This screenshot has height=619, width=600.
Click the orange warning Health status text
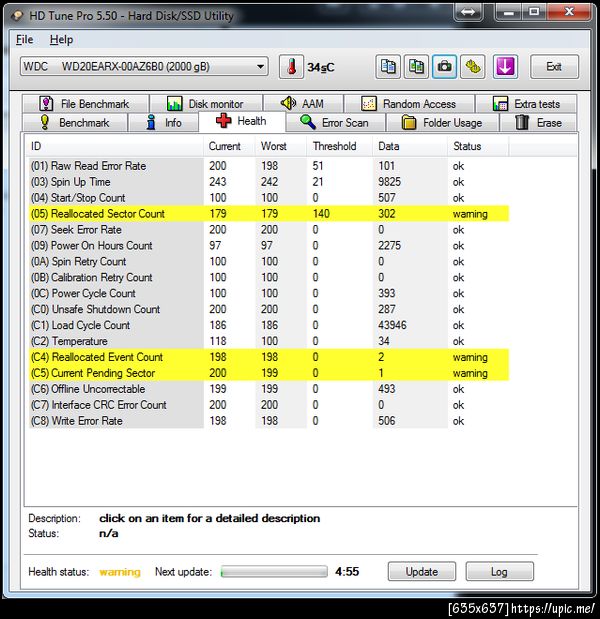pos(120,572)
